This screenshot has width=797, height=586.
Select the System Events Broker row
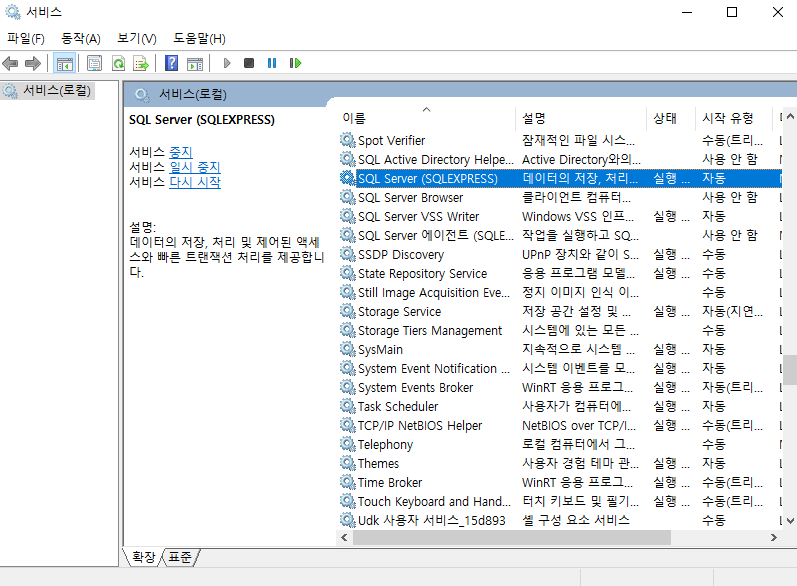(x=560, y=387)
